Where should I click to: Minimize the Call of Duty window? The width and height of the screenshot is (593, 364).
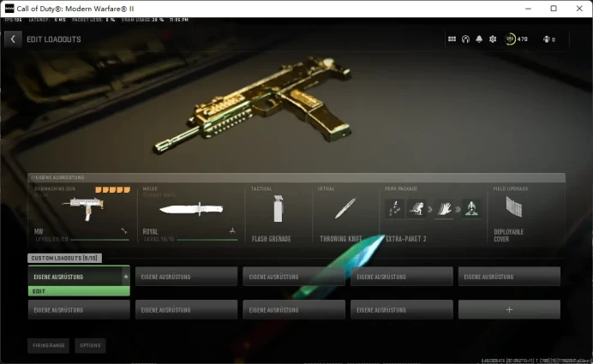pyautogui.click(x=529, y=9)
